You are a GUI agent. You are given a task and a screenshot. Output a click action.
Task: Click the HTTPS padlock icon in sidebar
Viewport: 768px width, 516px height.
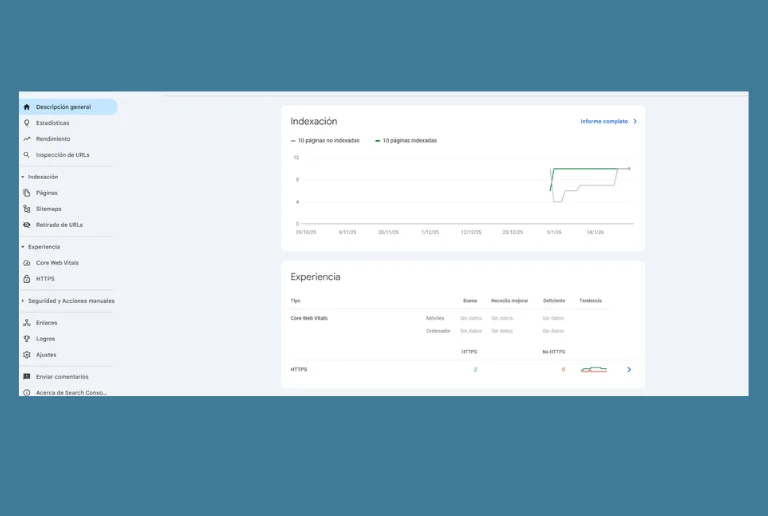point(27,279)
